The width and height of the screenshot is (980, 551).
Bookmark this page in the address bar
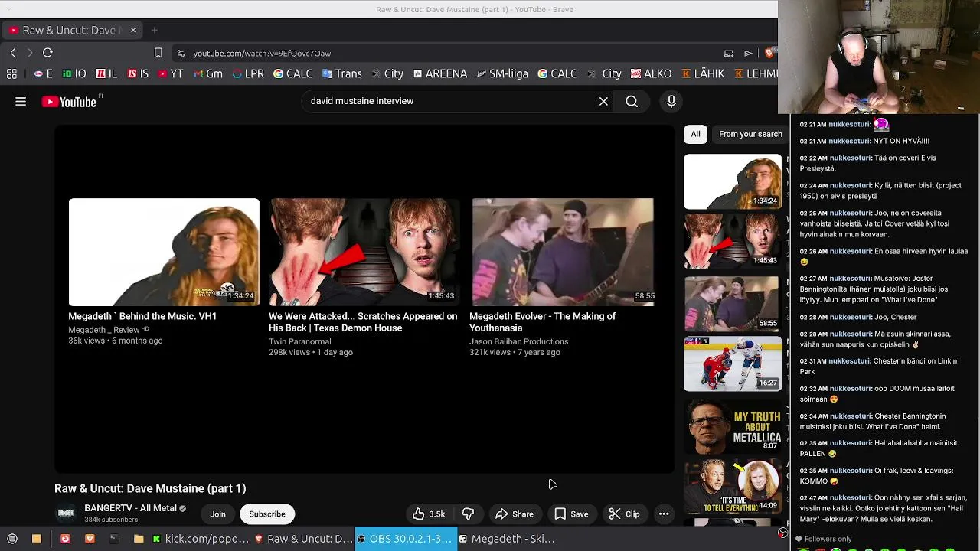click(x=158, y=53)
